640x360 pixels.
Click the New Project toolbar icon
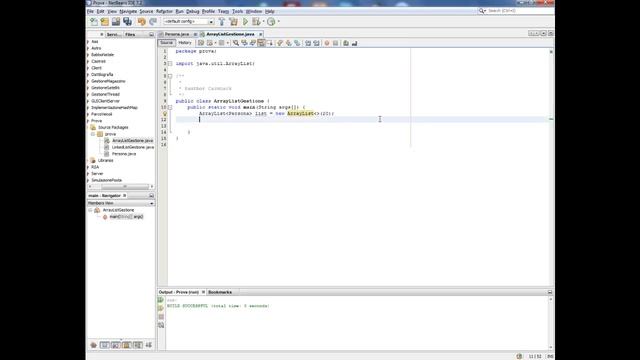[105, 22]
